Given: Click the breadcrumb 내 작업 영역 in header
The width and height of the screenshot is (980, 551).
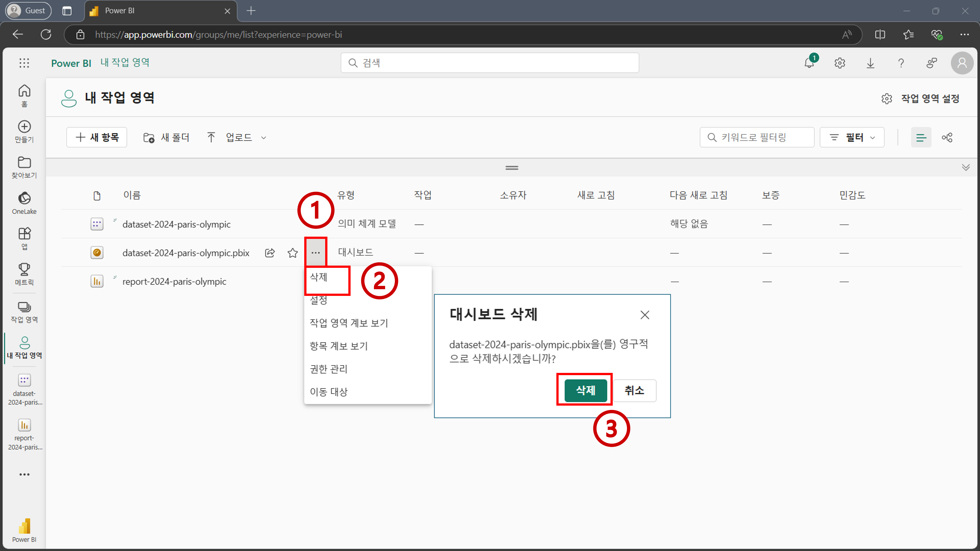Looking at the screenshot, I should click(x=125, y=62).
